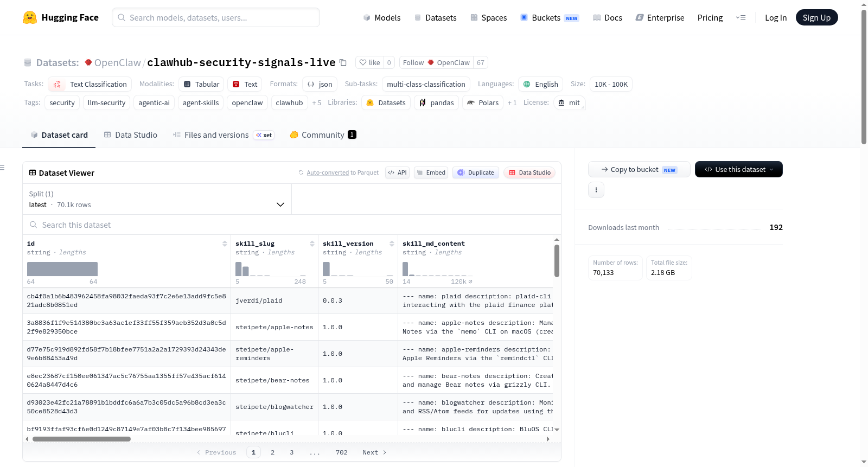Select the Text Classification task tag
The width and height of the screenshot is (868, 467).
click(90, 84)
